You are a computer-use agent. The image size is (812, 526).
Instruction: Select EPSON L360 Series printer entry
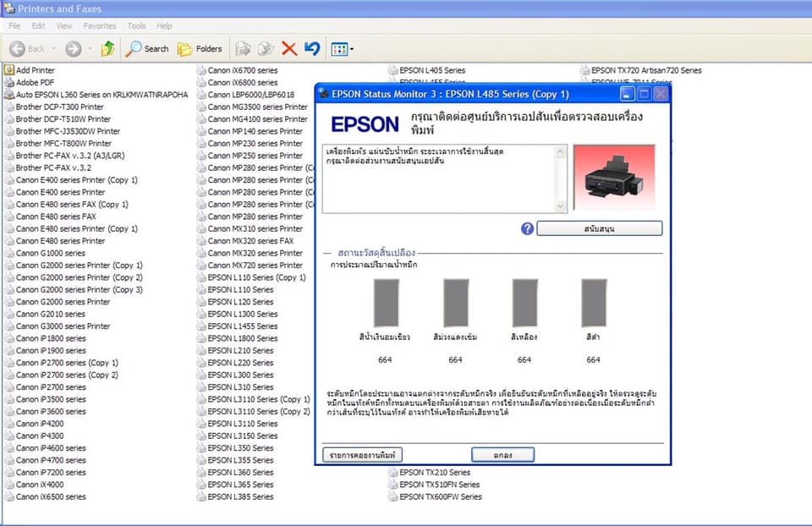[x=235, y=472]
